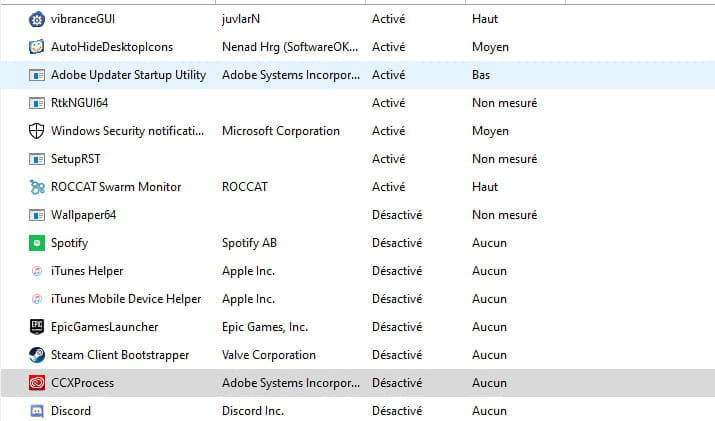Screen dimensions: 715x421
Task: Select the EpicGamesLauncher icon
Action: [36, 327]
